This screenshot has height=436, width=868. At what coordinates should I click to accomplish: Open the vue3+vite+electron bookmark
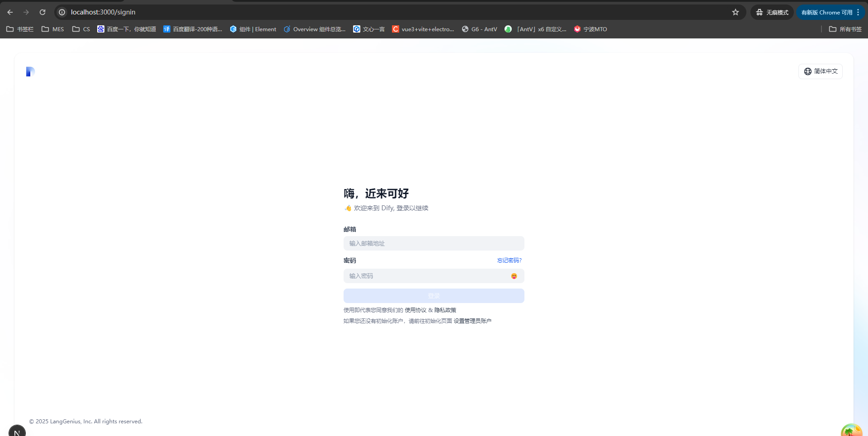(423, 29)
